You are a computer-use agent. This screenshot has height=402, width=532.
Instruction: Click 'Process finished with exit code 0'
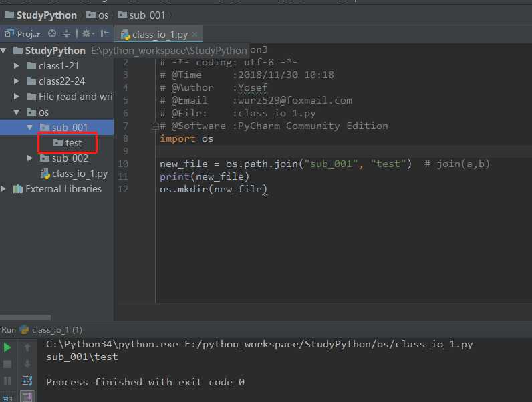coord(145,382)
